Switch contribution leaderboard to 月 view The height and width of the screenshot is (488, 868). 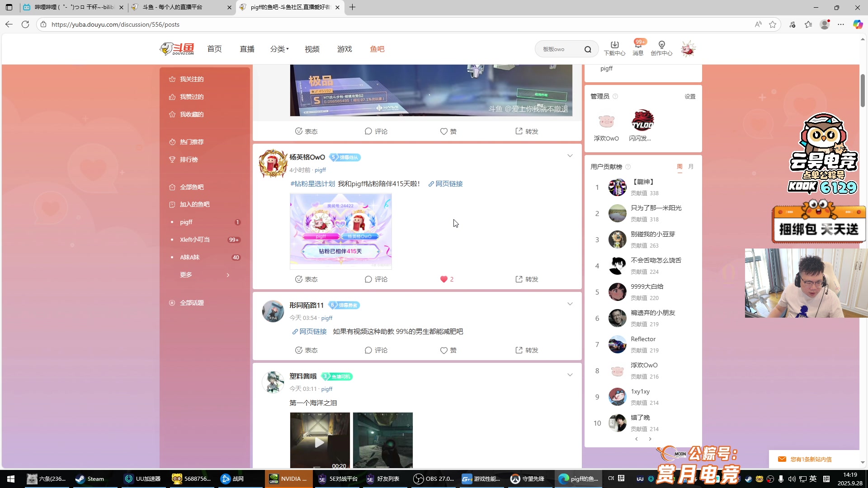click(x=691, y=166)
